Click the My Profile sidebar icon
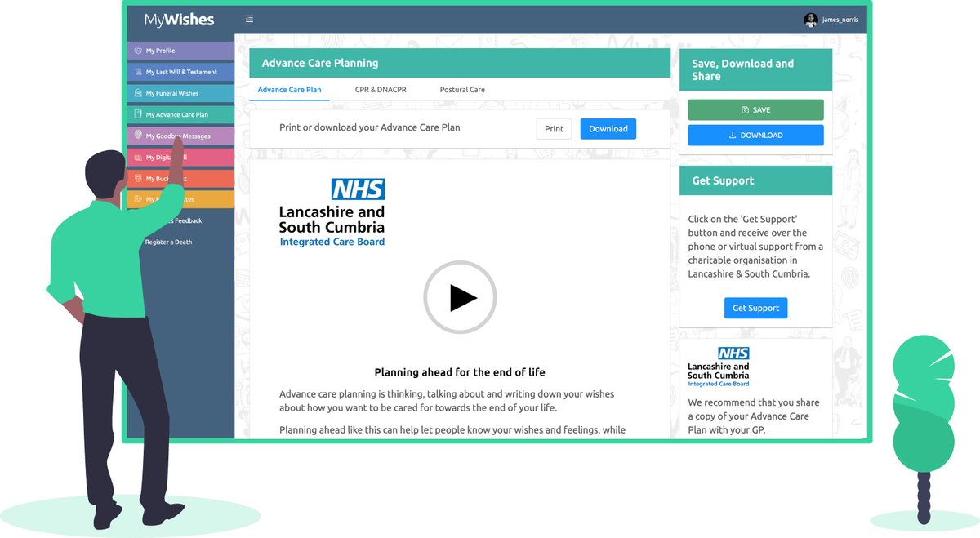Viewport: 980px width, 538px height. tap(138, 51)
